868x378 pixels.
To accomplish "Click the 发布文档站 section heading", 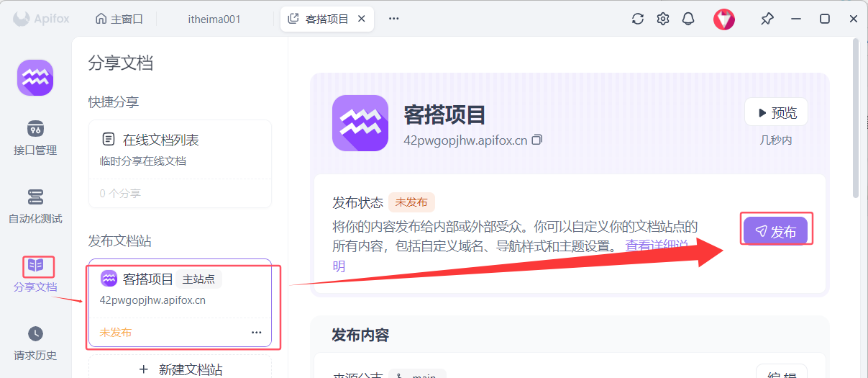I will coord(120,240).
